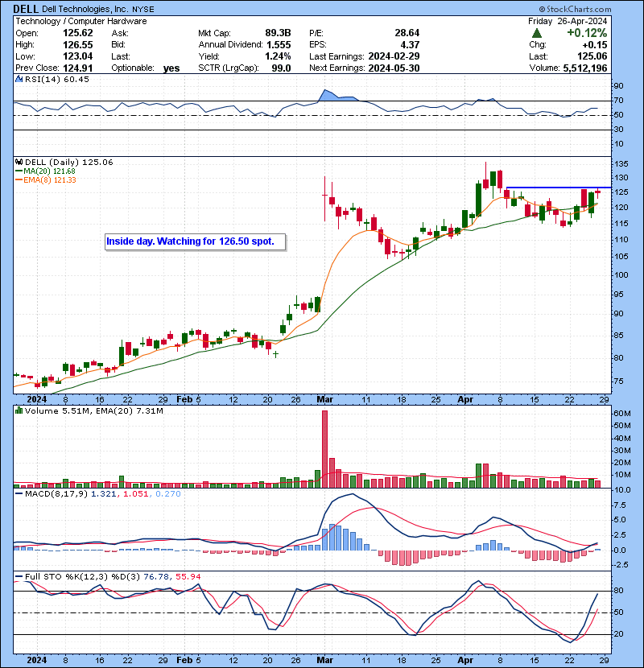This screenshot has height=668, width=644.
Task: Click the Next Earnings date 2024-05-30
Action: (x=394, y=68)
